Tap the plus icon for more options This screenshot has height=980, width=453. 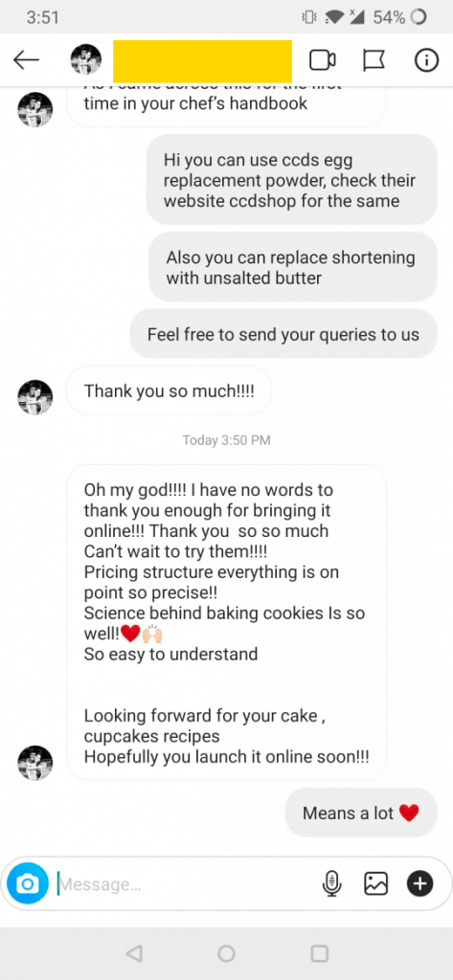(419, 883)
